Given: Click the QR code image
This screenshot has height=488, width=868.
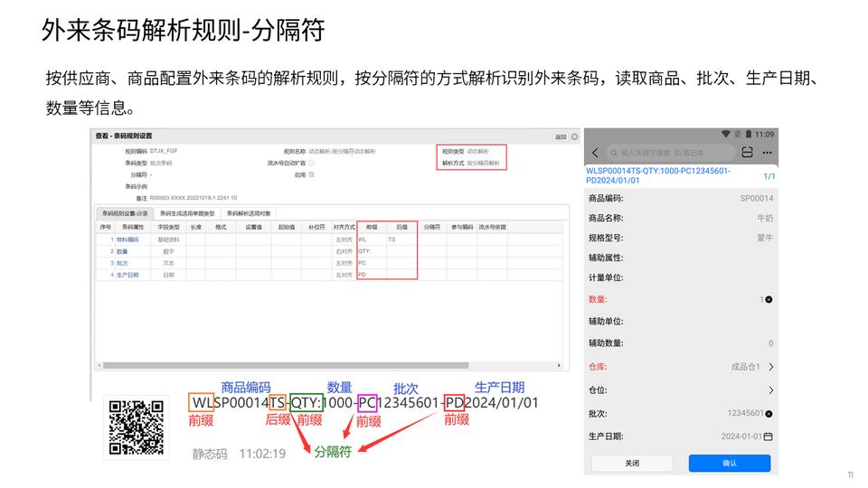Looking at the screenshot, I should [137, 427].
